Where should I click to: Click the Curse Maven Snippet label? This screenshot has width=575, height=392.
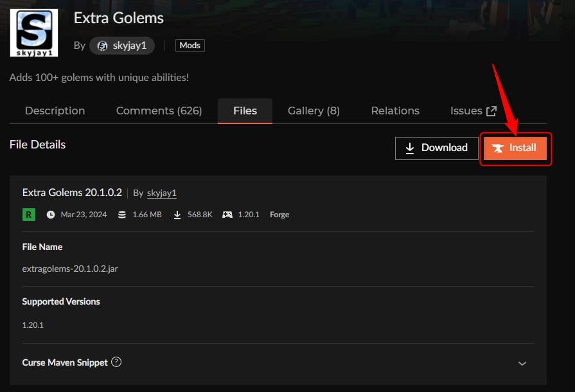65,362
